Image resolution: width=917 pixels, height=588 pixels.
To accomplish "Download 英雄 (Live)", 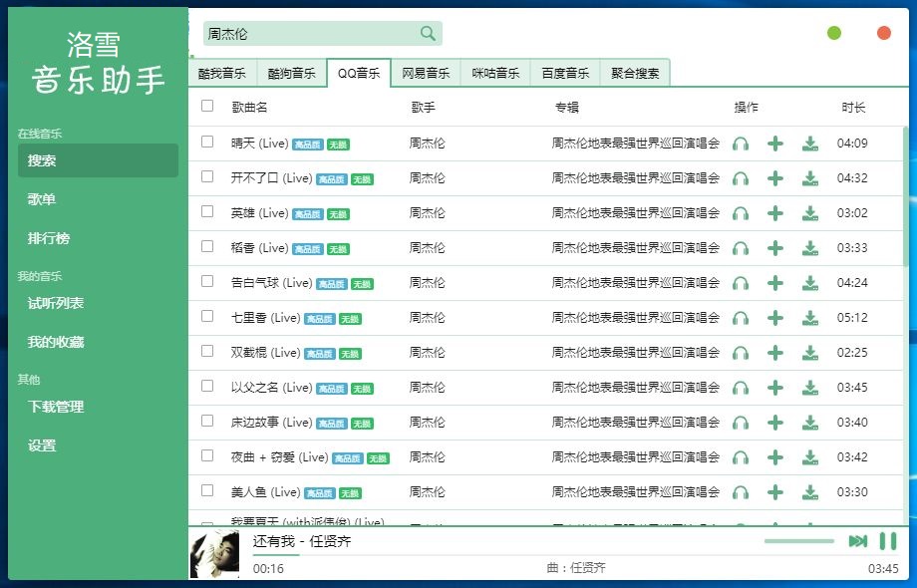I will pos(810,213).
